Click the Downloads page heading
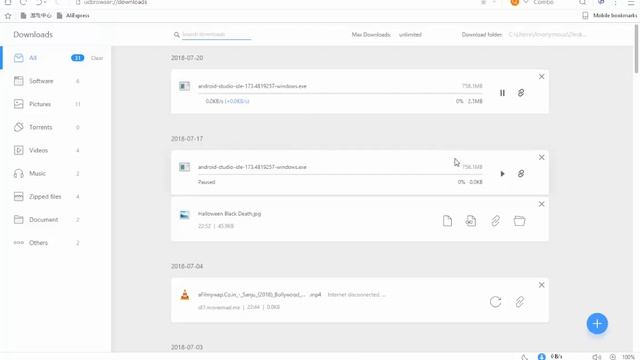 [x=33, y=35]
